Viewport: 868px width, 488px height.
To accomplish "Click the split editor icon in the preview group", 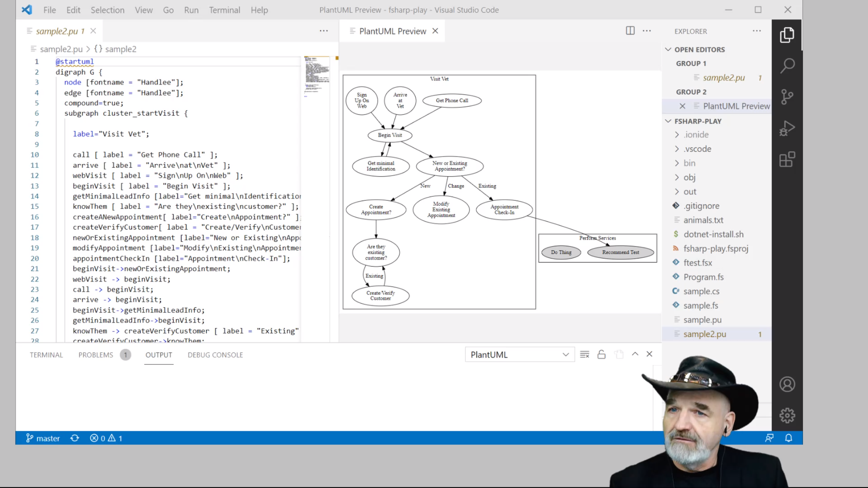I will [x=630, y=31].
